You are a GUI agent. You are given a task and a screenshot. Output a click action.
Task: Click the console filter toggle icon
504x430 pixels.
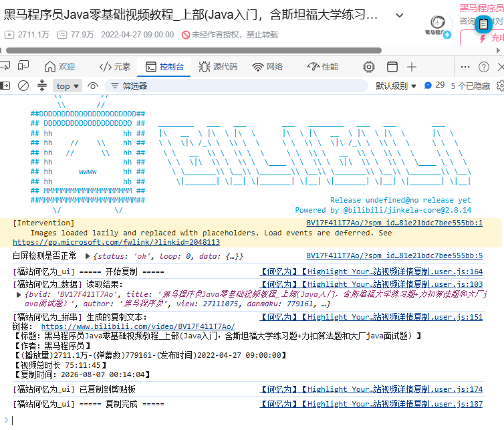[42, 86]
